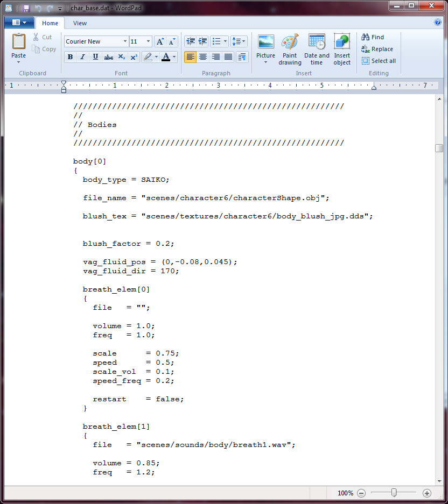
Task: Expand Picture dropdown arrow
Action: click(x=266, y=62)
